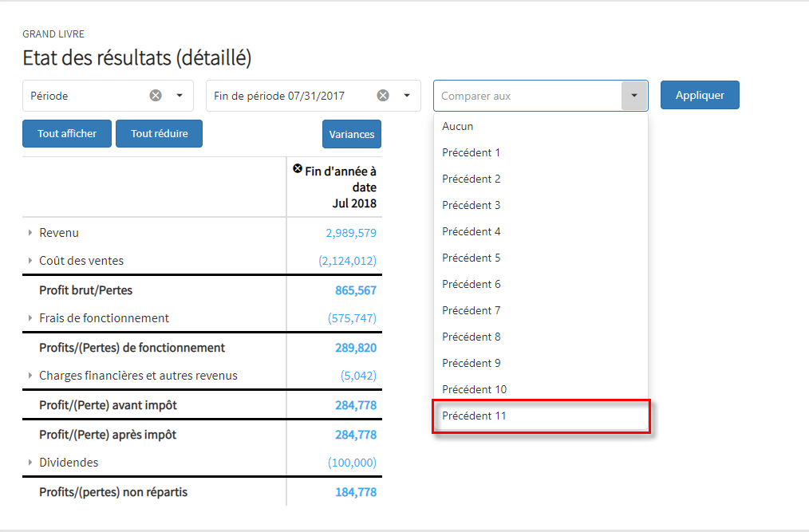Expand the Frais de fonctionnement row

tap(30, 318)
